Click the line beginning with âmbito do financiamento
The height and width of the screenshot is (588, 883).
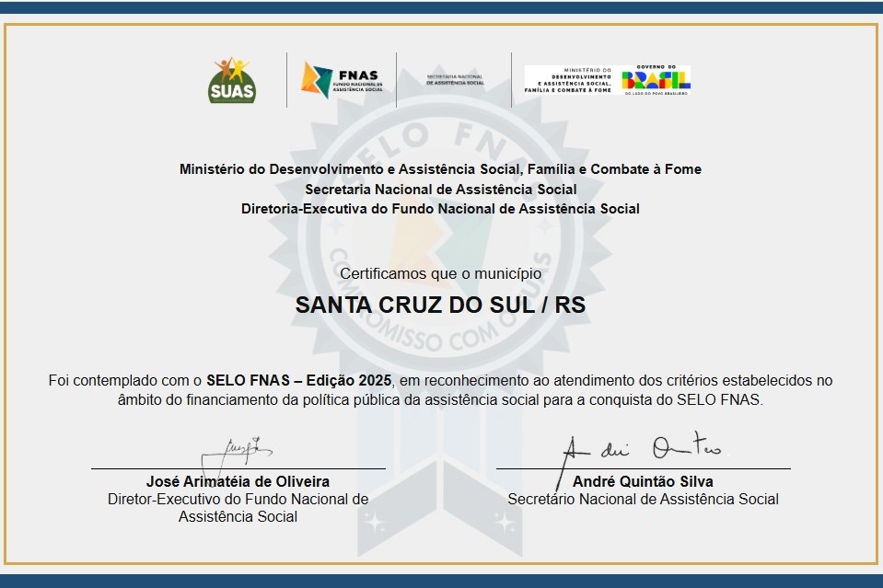click(440, 399)
